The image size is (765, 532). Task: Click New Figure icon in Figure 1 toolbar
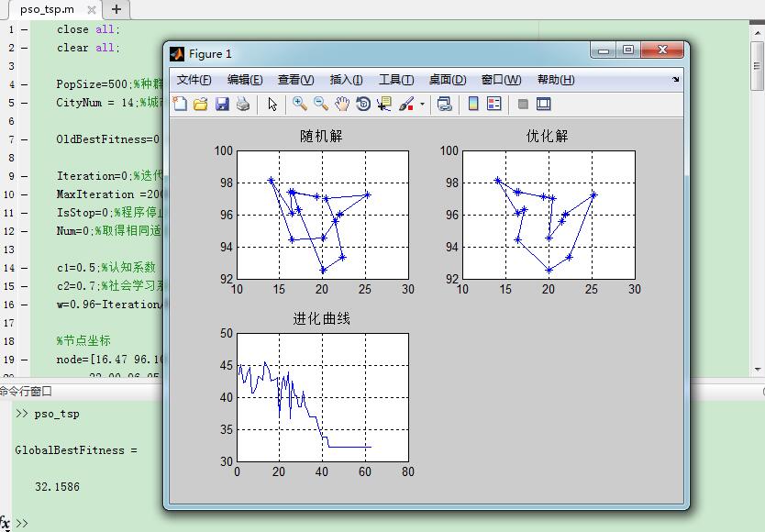click(x=180, y=104)
